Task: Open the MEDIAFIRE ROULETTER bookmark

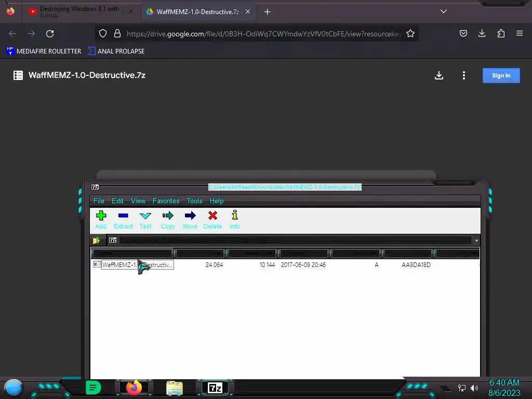Action: [44, 51]
